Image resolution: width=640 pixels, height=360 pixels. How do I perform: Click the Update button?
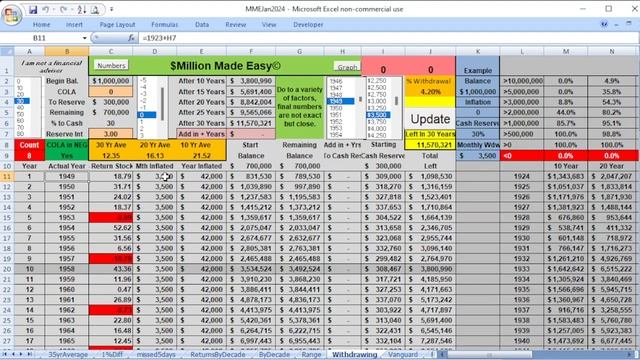click(430, 119)
